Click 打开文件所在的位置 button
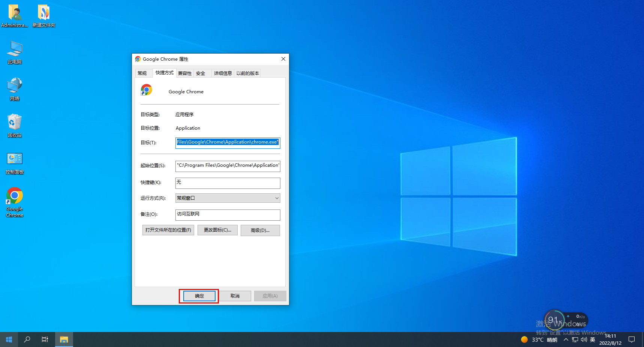Screen dimensions: 644x347 pos(168,230)
